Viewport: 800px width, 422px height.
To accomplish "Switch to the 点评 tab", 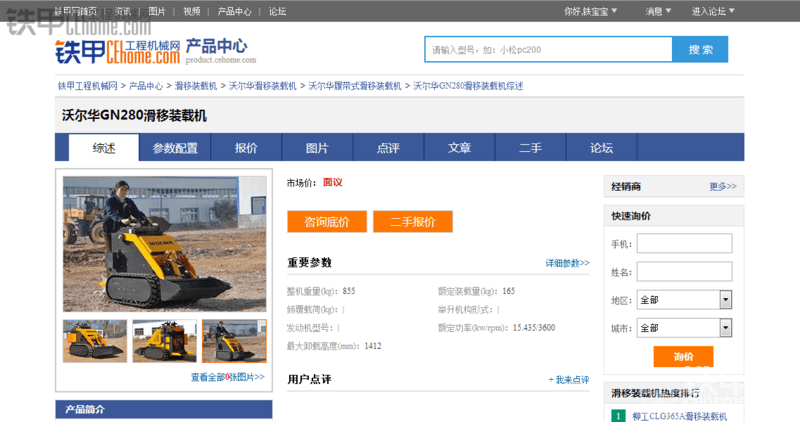I will [x=388, y=148].
